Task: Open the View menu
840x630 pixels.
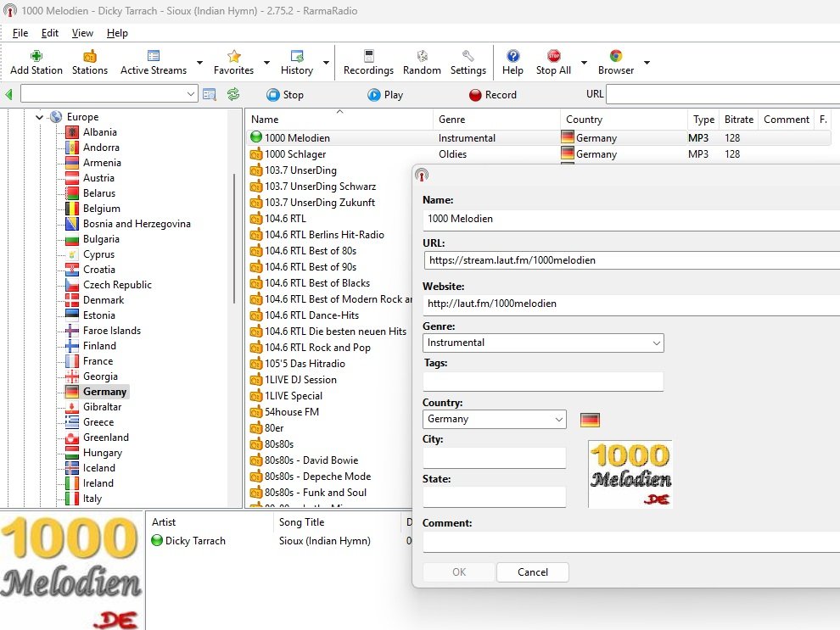Action: [82, 33]
